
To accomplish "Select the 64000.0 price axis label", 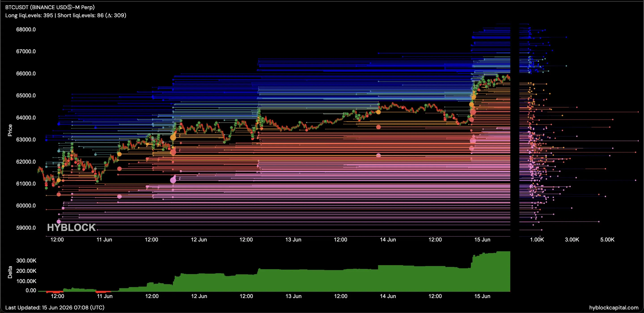I will (26, 118).
